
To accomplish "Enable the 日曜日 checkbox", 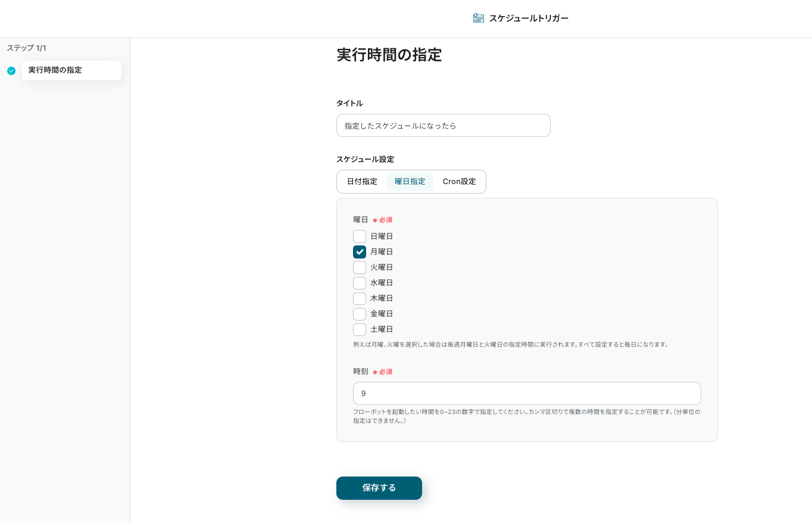I will pyautogui.click(x=360, y=236).
